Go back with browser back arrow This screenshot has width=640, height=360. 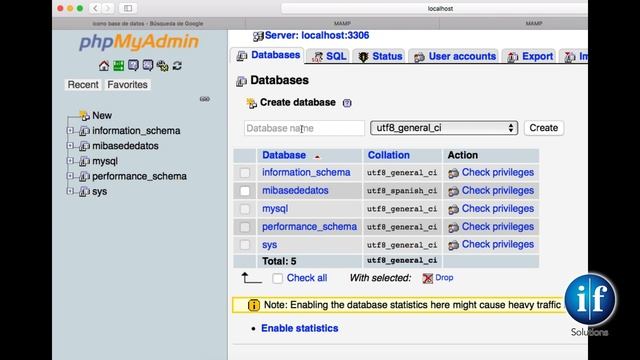(95, 8)
